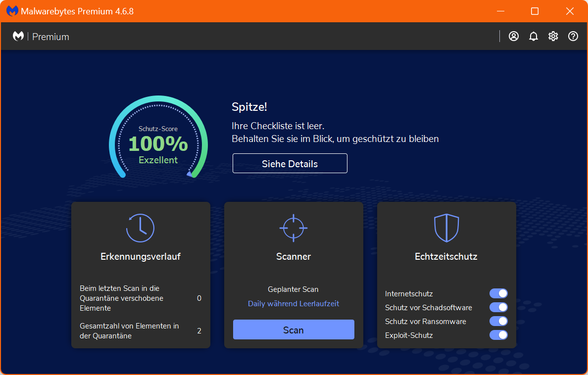The height and width of the screenshot is (375, 588).
Task: Click the Spitze! heading
Action: pyautogui.click(x=249, y=107)
